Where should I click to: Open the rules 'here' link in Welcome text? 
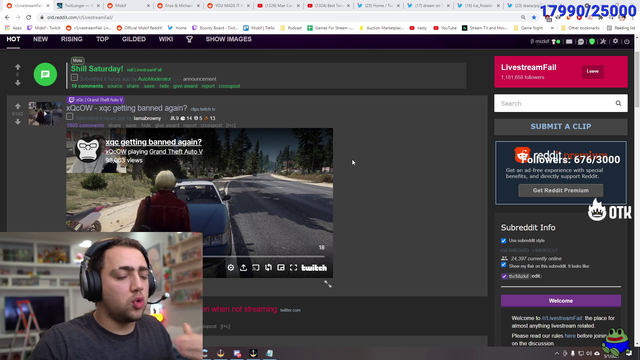coord(570,336)
